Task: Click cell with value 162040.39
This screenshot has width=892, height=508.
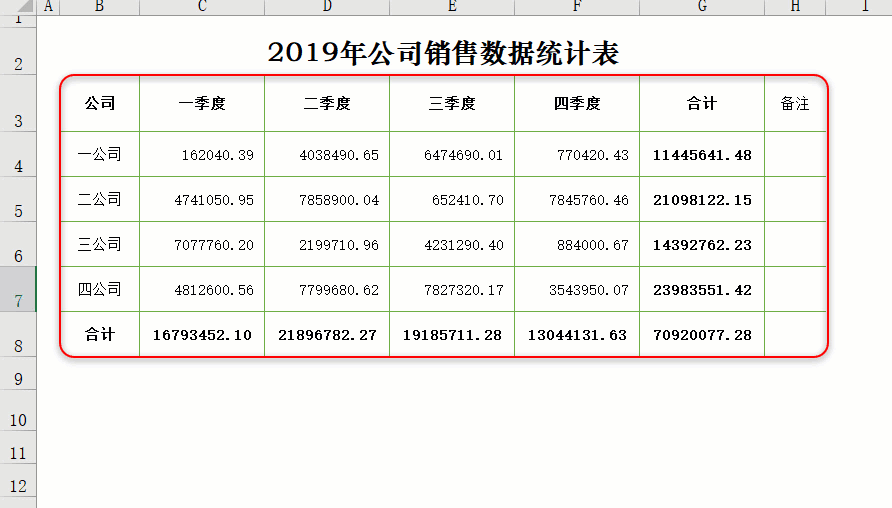Action: pyautogui.click(x=202, y=154)
